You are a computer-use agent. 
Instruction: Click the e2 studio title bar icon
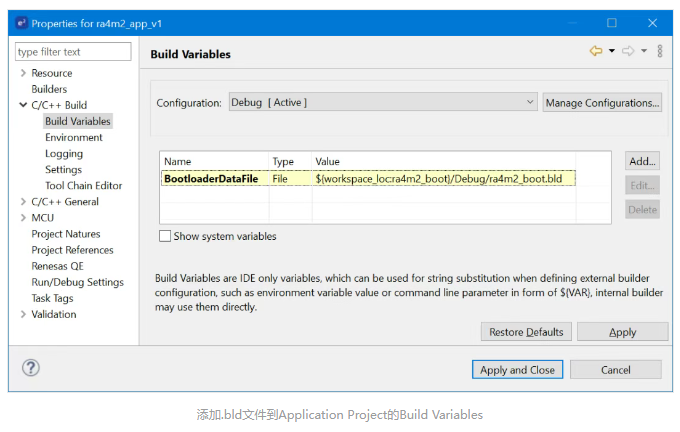coord(21,23)
